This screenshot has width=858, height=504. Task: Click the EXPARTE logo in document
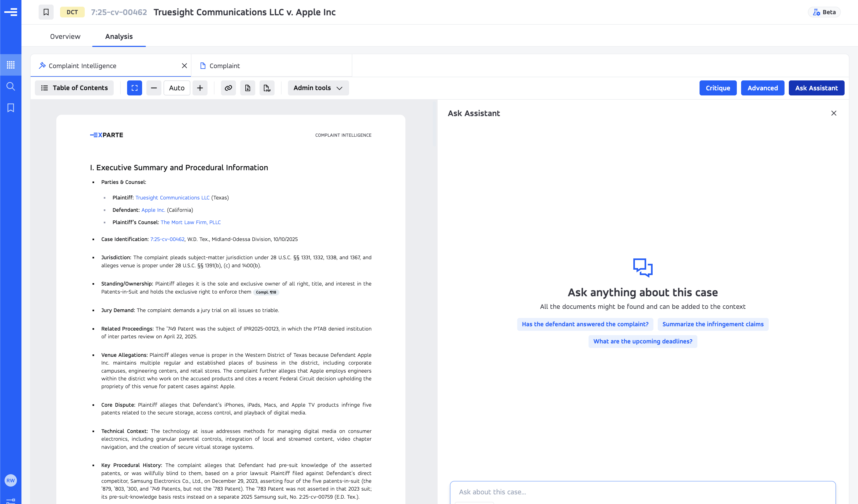(106, 135)
